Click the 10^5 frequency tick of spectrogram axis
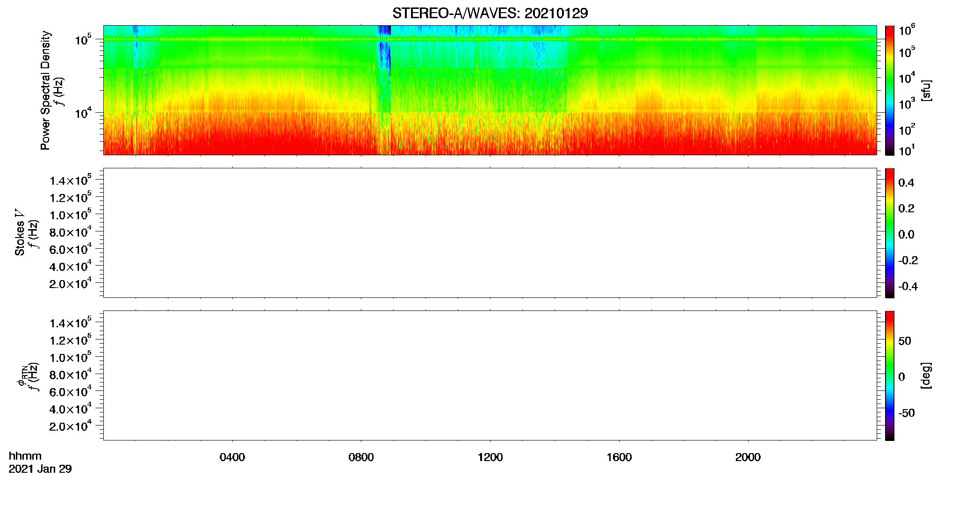The image size is (980, 505). tap(83, 39)
